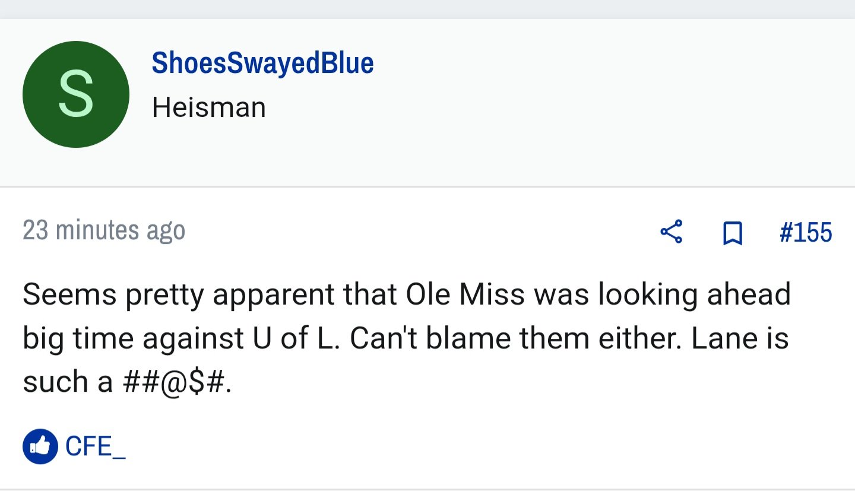Image resolution: width=855 pixels, height=504 pixels.
Task: Toggle the bookmark state for this reply
Action: click(x=733, y=233)
